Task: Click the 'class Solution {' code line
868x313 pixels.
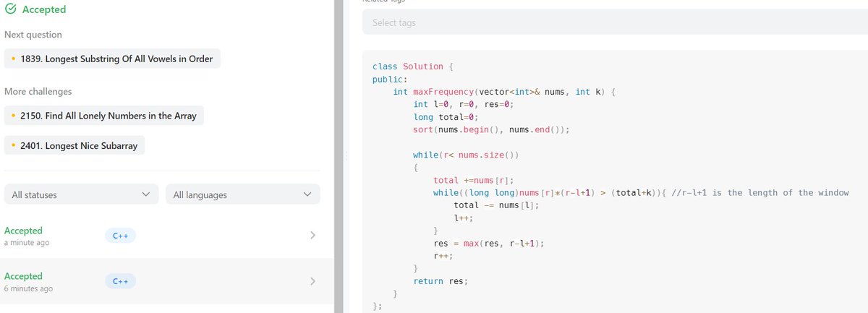Action: coord(412,67)
